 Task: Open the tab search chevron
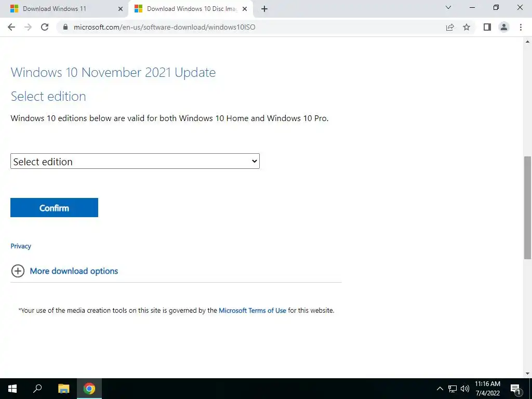click(448, 7)
